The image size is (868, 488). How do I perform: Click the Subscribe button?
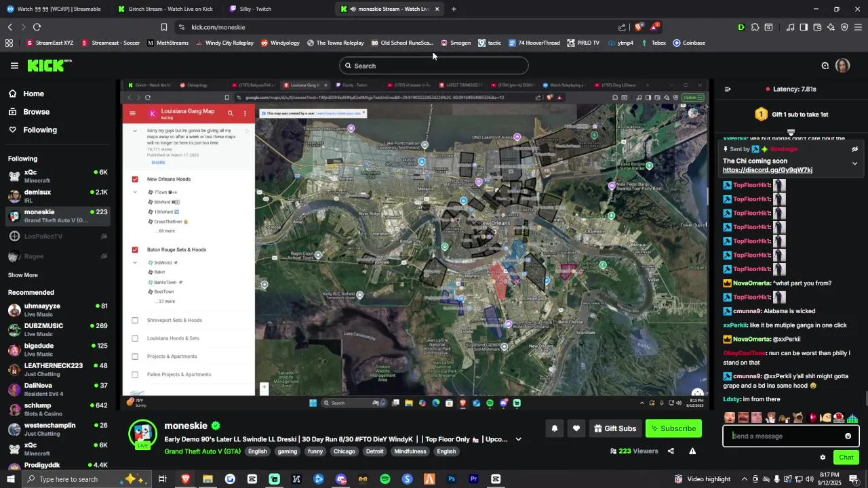coord(673,428)
